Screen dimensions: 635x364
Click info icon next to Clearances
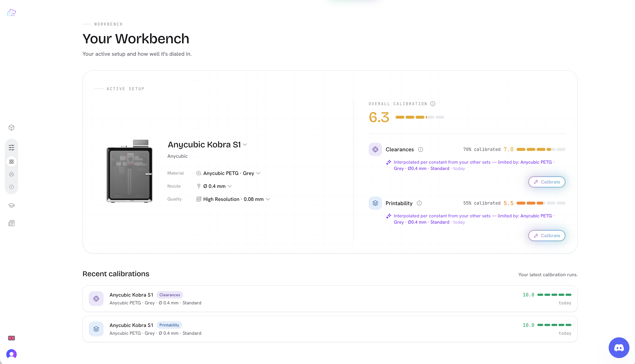[421, 149]
